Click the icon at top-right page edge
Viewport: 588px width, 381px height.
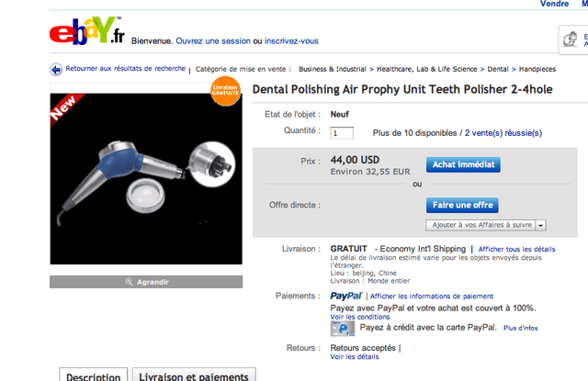[574, 39]
